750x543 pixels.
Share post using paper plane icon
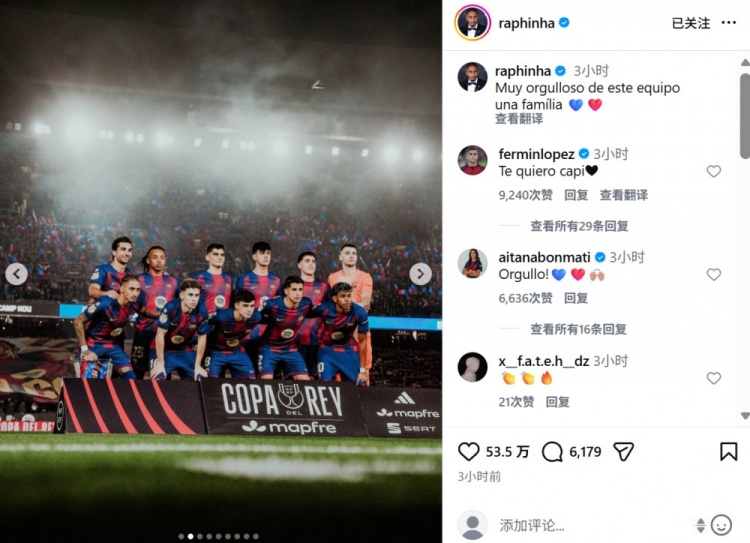(624, 452)
